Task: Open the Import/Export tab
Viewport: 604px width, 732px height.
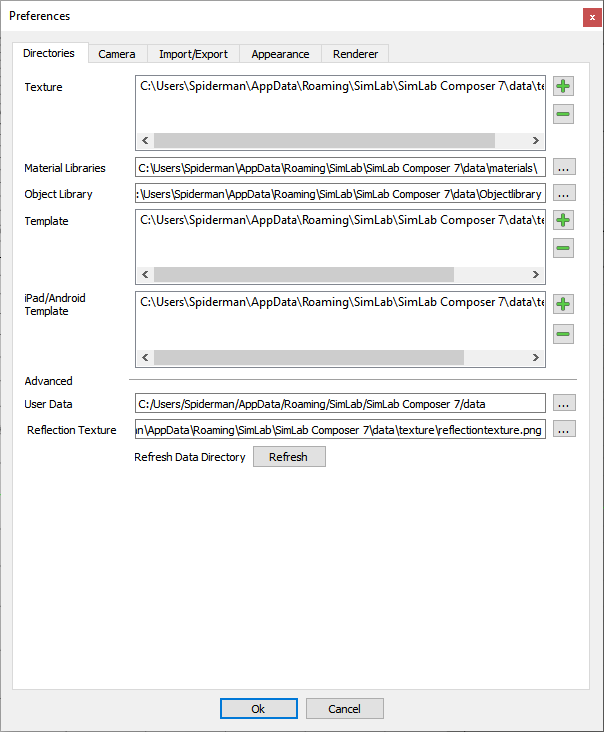Action: coord(193,54)
